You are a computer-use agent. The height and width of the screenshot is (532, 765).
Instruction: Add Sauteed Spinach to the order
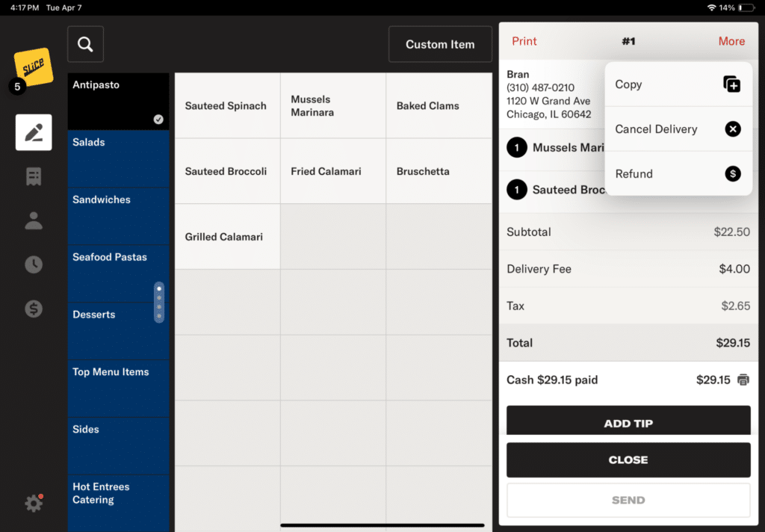(227, 105)
